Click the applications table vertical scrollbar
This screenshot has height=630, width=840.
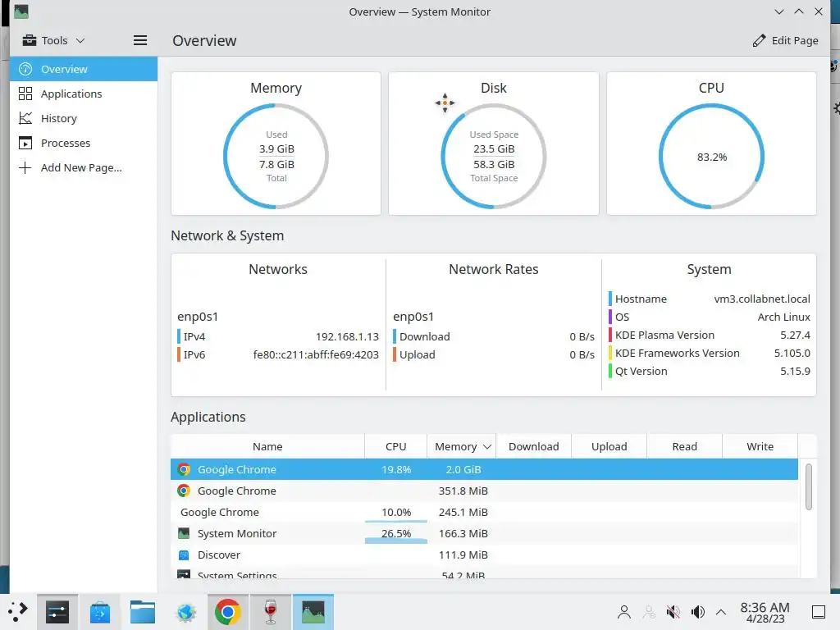tap(808, 486)
